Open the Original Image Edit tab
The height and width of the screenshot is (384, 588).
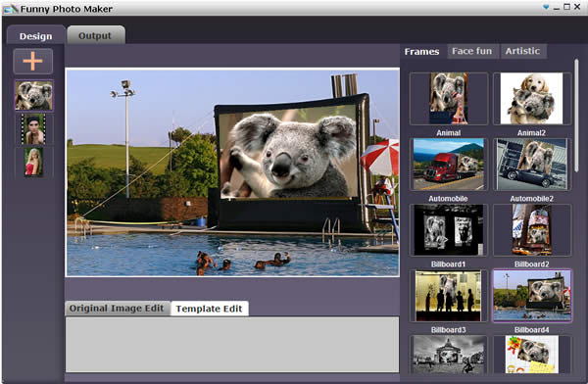(117, 309)
